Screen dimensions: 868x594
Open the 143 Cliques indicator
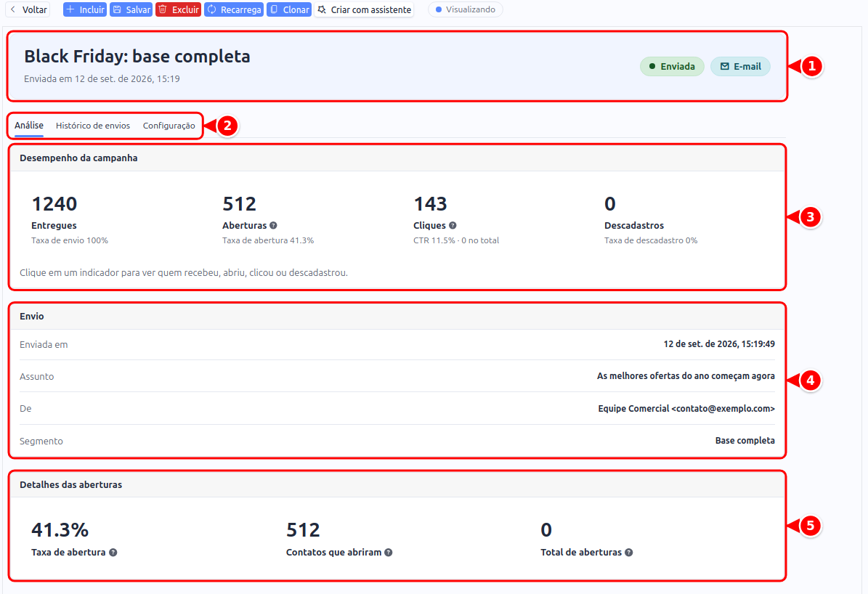click(x=456, y=220)
